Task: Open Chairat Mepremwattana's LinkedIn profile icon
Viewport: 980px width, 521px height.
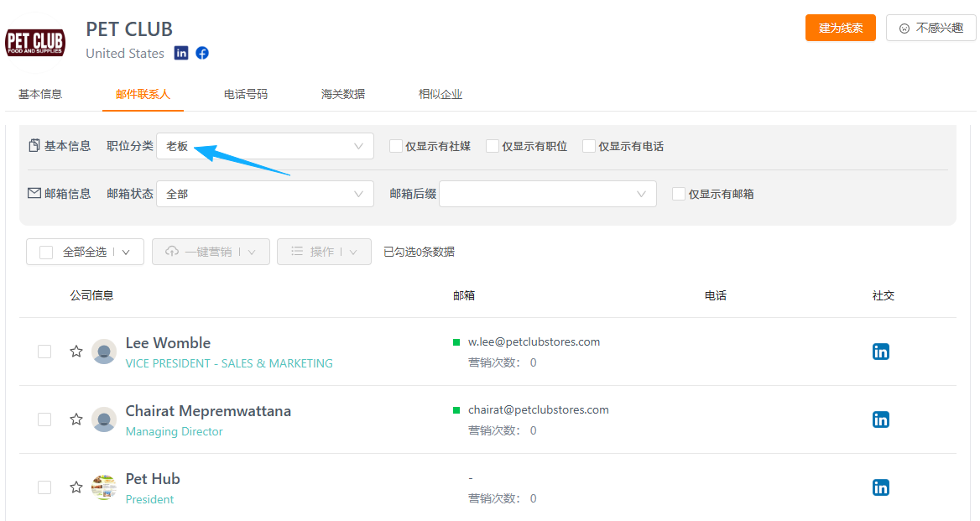Action: pos(881,419)
